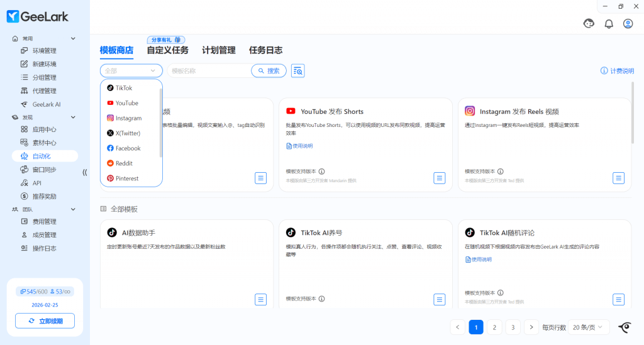Collapse the 发现 sidebar section
Viewport: 644px width, 345px height.
[73, 118]
